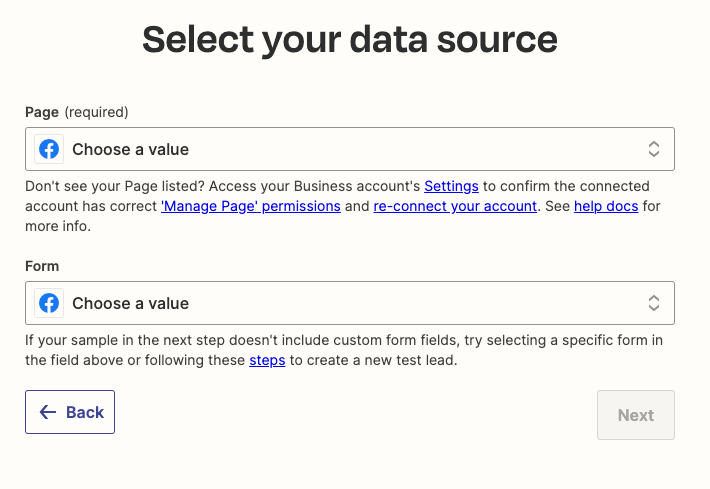Open the help docs link
The height and width of the screenshot is (489, 710).
coord(606,207)
